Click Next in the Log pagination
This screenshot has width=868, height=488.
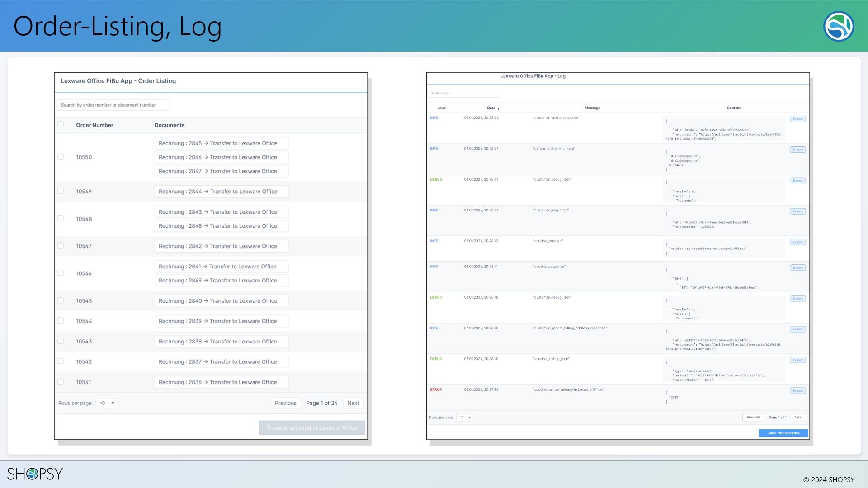point(798,418)
